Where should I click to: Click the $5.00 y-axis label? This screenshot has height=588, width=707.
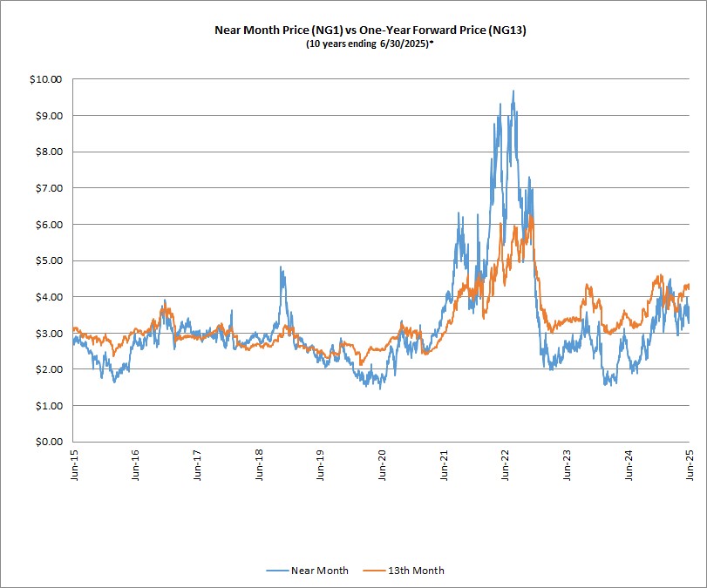[x=49, y=260]
